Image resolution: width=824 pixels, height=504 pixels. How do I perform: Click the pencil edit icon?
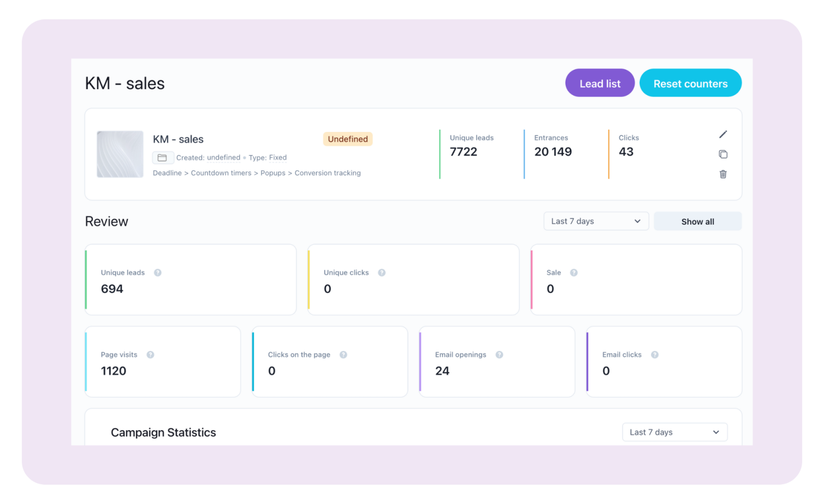coord(723,134)
